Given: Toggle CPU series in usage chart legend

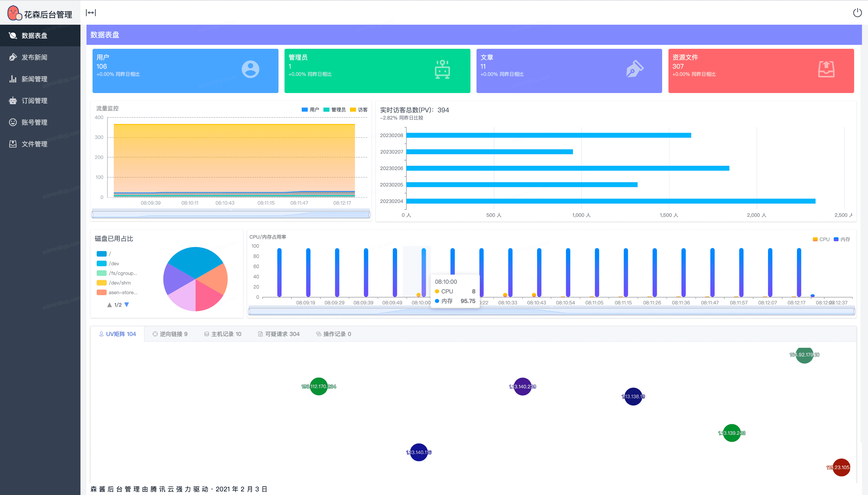Looking at the screenshot, I should [821, 239].
